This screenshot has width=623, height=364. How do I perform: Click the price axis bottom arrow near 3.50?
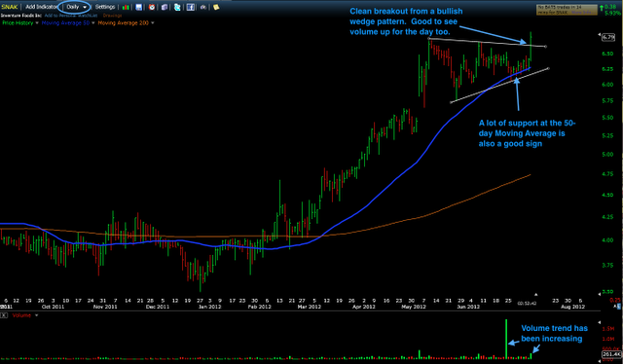point(600,294)
